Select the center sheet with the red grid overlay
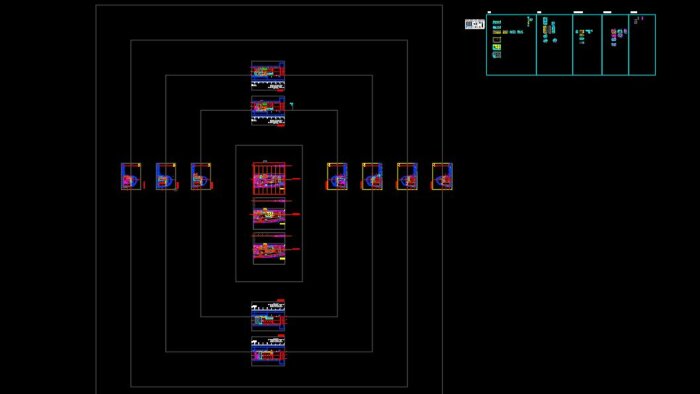Screen dimensions: 700x394 [269, 178]
